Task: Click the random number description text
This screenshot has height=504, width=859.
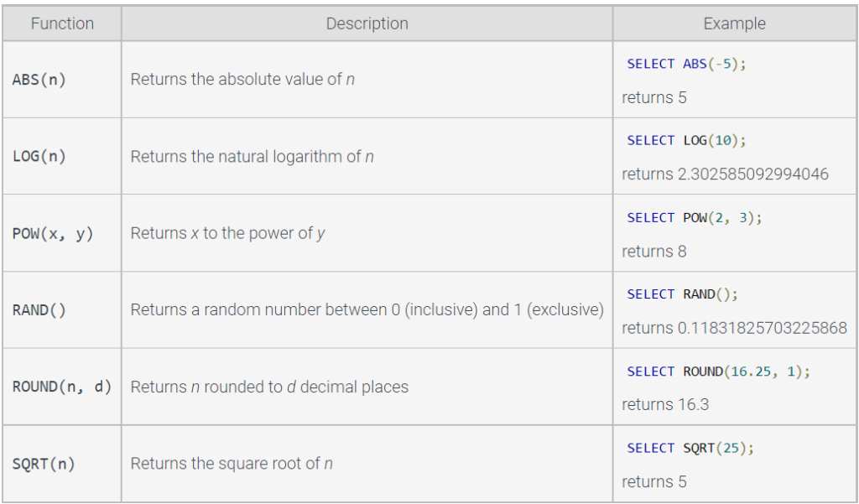Action: pyautogui.click(x=367, y=310)
